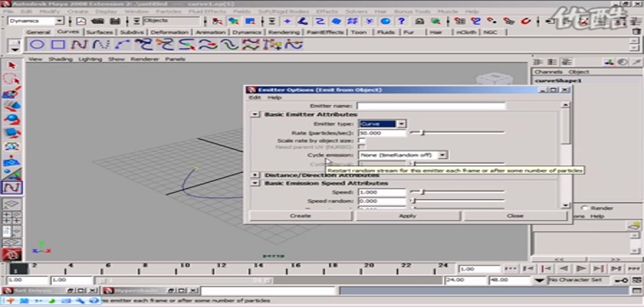Click the go to end playback button
Viewport: 644px width, 307px height.
(x=633, y=269)
